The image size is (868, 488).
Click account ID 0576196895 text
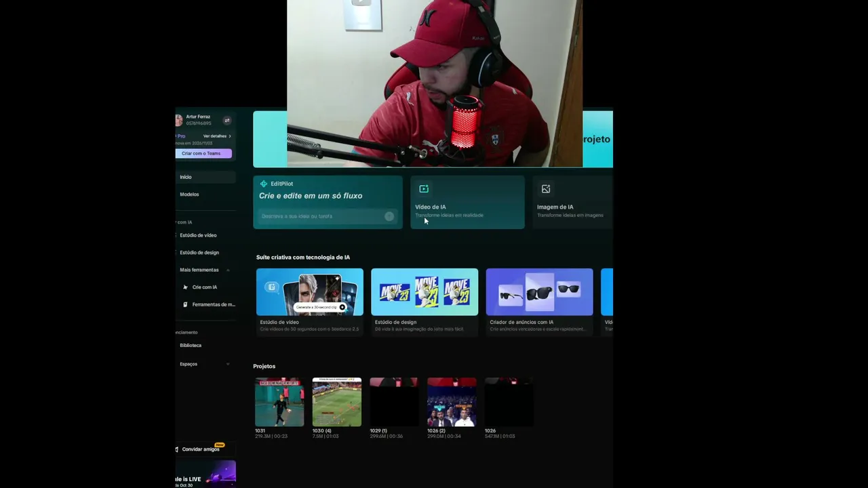pyautogui.click(x=199, y=123)
